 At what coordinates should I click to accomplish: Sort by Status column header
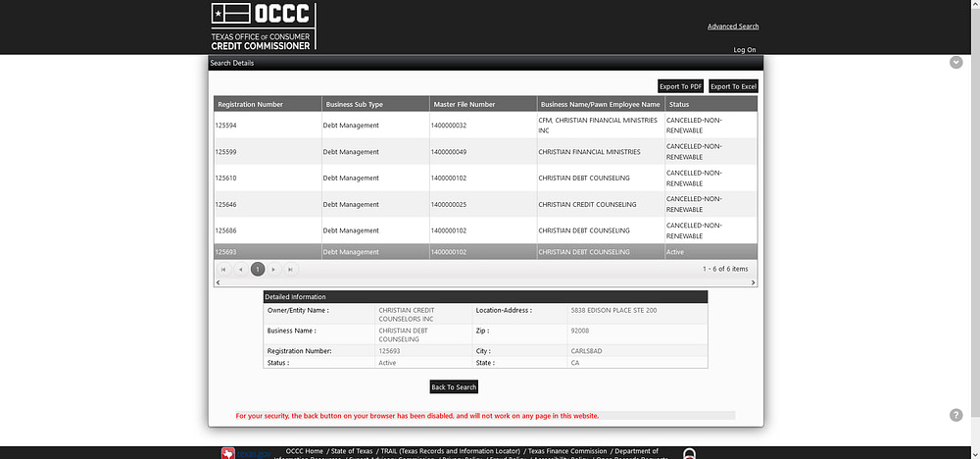pyautogui.click(x=711, y=104)
